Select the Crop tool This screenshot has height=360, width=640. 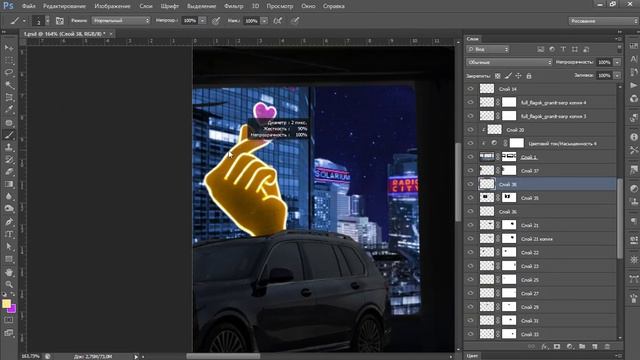tap(9, 98)
